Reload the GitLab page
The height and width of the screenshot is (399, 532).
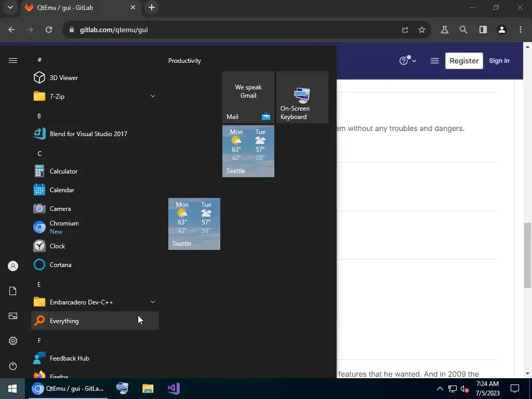pos(49,30)
